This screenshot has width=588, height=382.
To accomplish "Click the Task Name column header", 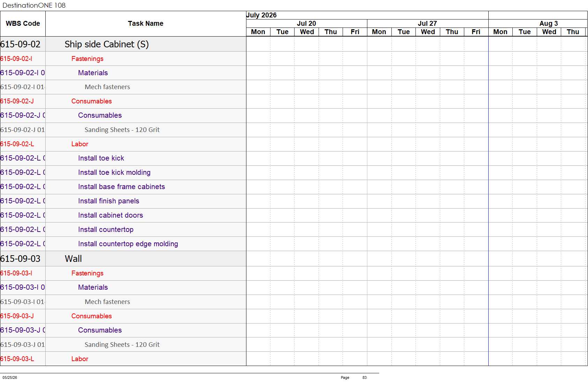I will tap(145, 23).
